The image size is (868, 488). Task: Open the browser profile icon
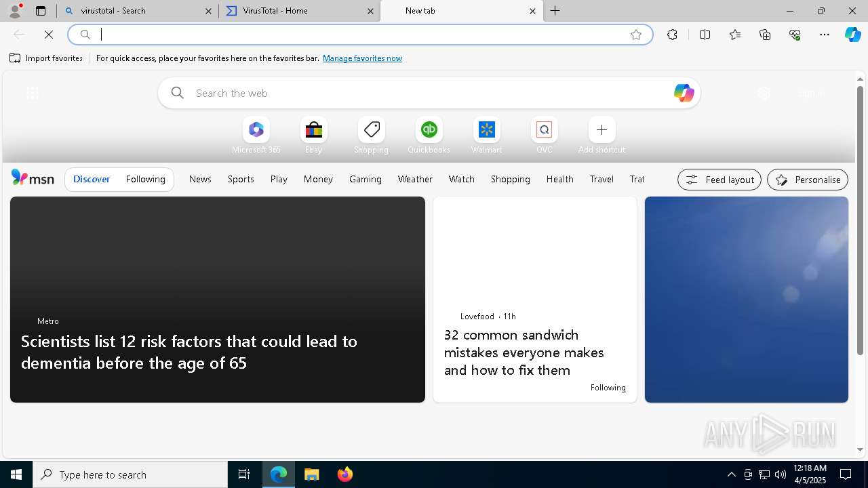click(15, 11)
